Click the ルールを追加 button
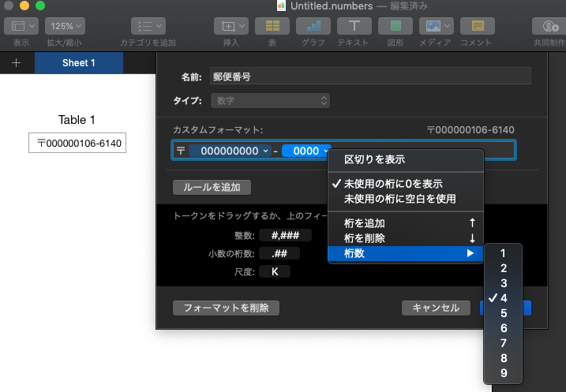The image size is (566, 392). click(212, 187)
